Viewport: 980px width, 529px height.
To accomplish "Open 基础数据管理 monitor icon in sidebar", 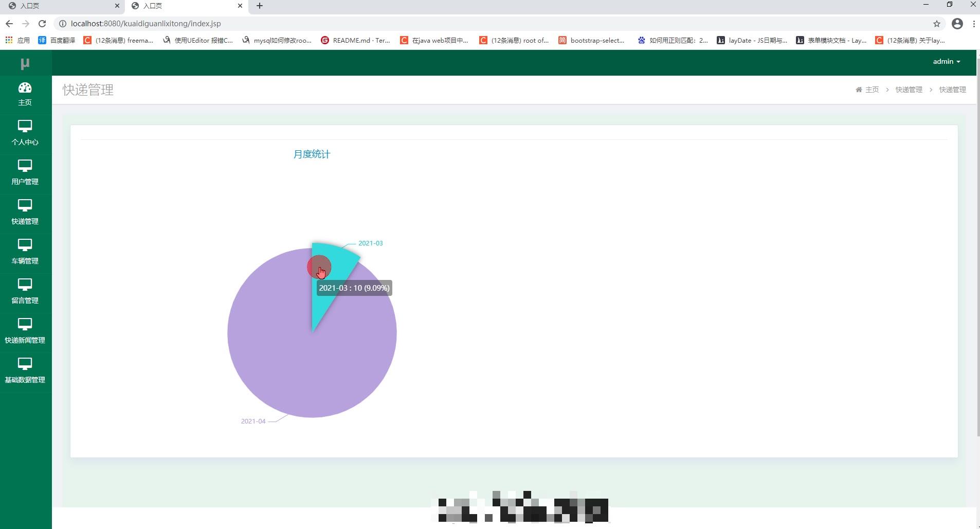I will click(25, 364).
